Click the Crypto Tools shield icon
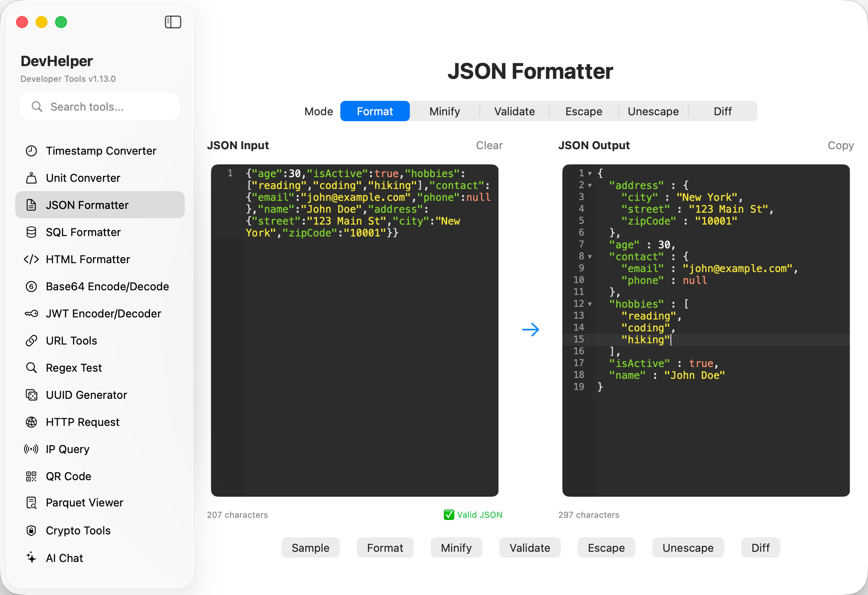The width and height of the screenshot is (868, 595). coord(31,531)
